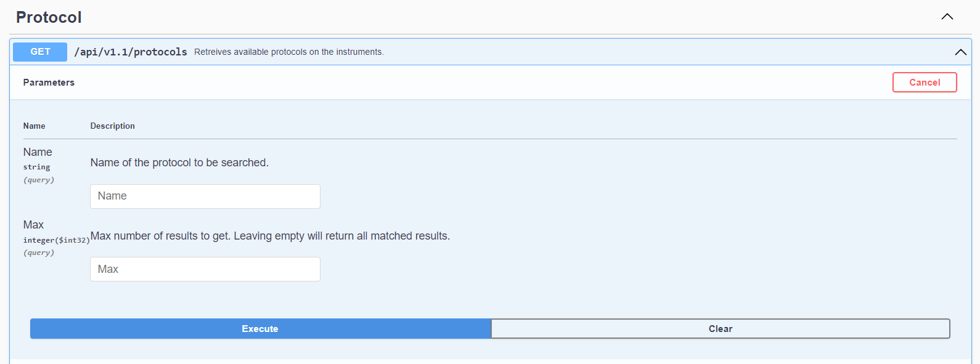
Task: Click the Name parameter label
Action: click(38, 152)
